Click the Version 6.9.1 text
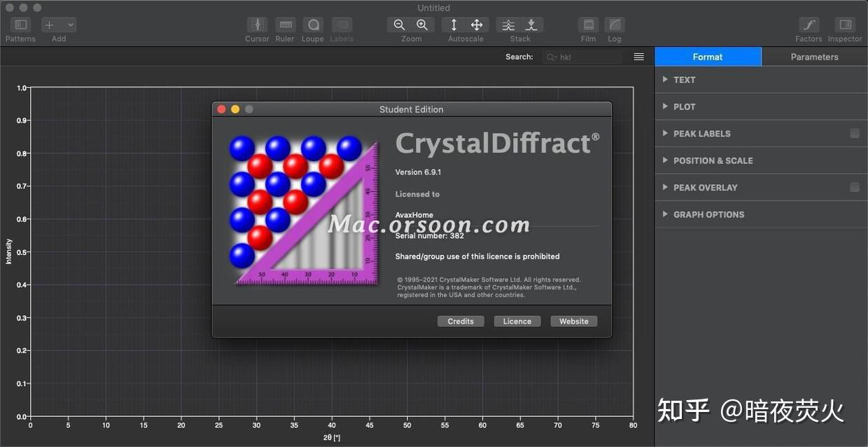The image size is (868, 447). point(418,172)
